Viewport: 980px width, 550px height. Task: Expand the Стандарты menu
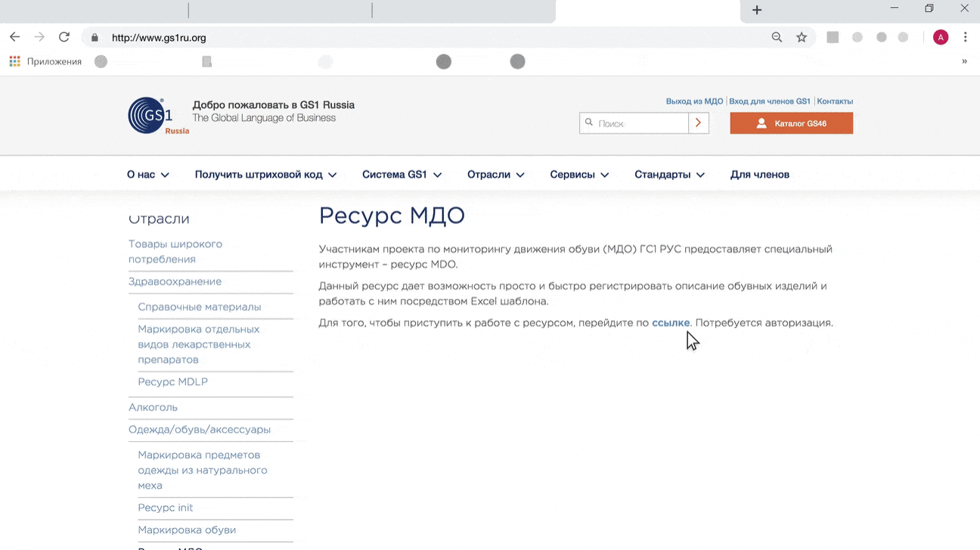[669, 175]
